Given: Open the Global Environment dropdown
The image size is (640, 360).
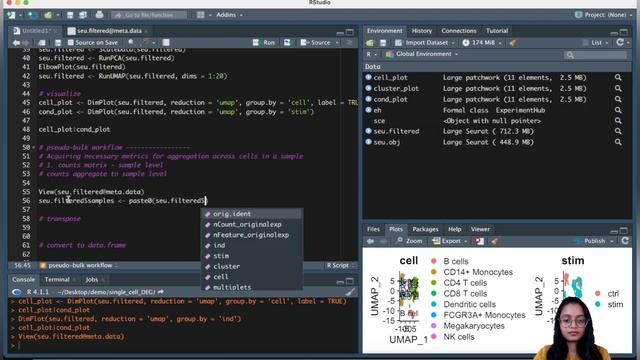Looking at the screenshot, I should click(422, 54).
